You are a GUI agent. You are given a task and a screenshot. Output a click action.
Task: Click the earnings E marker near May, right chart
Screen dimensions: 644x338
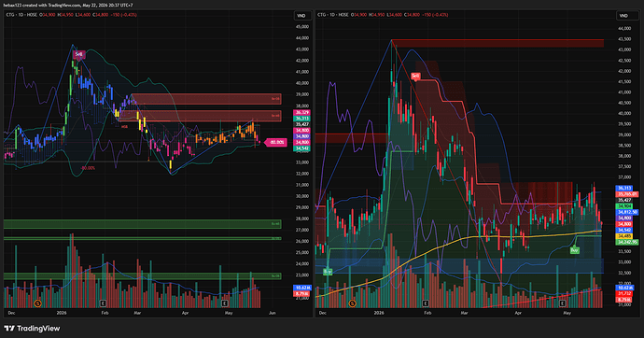(562, 303)
